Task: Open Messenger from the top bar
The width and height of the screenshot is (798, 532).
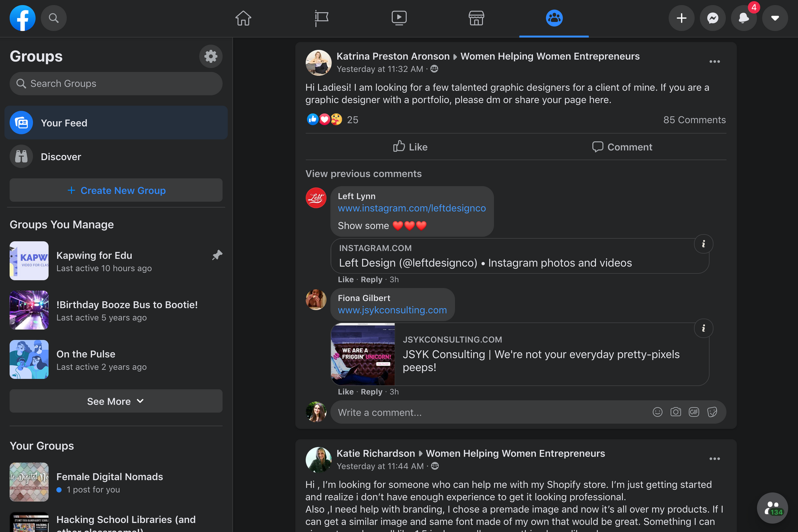Action: pyautogui.click(x=713, y=18)
